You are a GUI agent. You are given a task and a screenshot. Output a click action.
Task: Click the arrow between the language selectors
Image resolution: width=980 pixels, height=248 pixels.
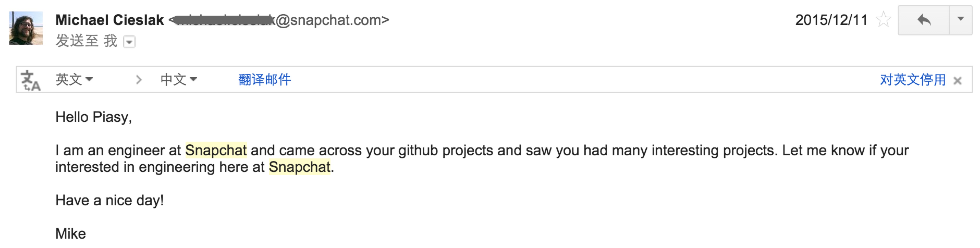coord(139,79)
